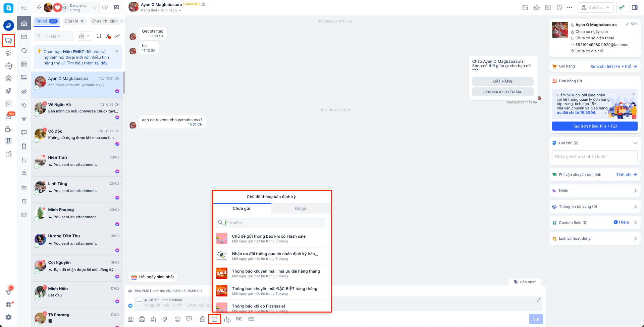Mark conversation unread via envelope icon in header

tap(525, 7)
